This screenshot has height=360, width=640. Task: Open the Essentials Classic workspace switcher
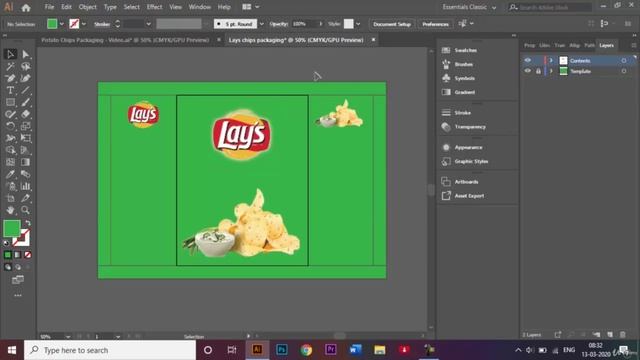click(x=469, y=7)
